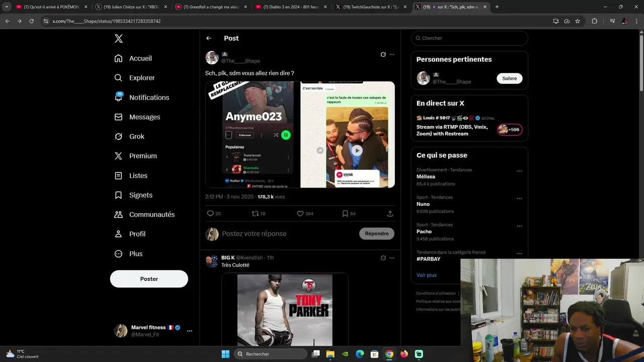
Task: Click the Chercher search box
Action: pos(469,38)
